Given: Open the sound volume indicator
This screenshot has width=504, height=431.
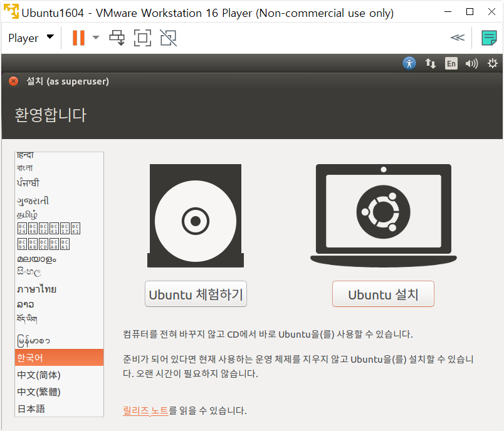Looking at the screenshot, I should [471, 64].
